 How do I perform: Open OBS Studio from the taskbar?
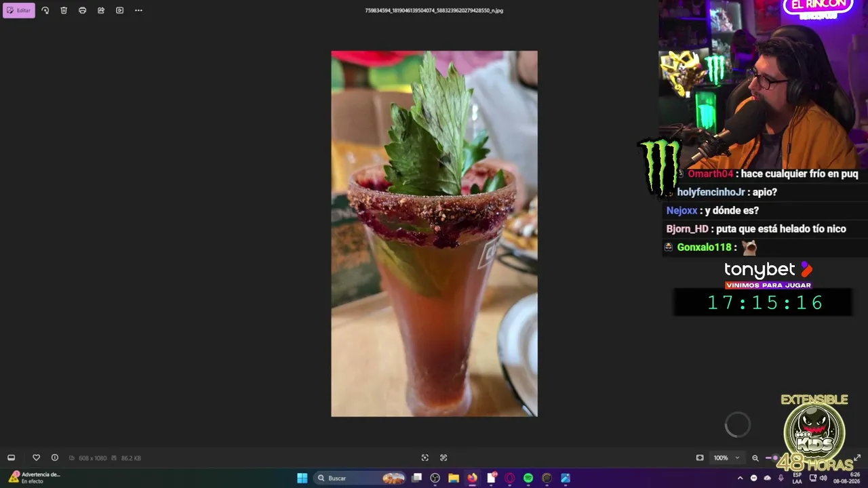(435, 478)
